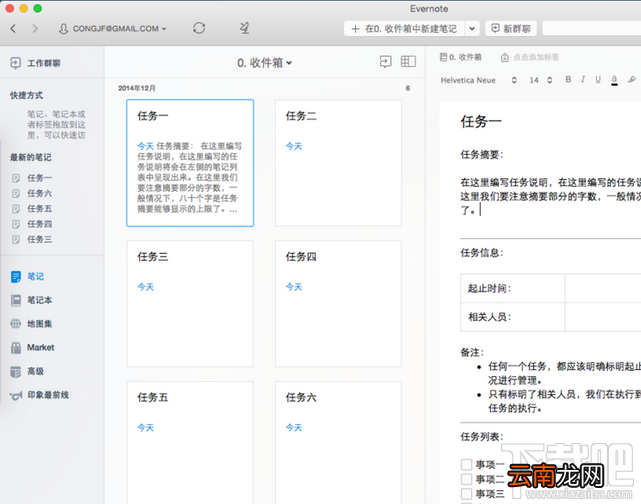Click the 笔记 note icon in sidebar

pos(16,277)
